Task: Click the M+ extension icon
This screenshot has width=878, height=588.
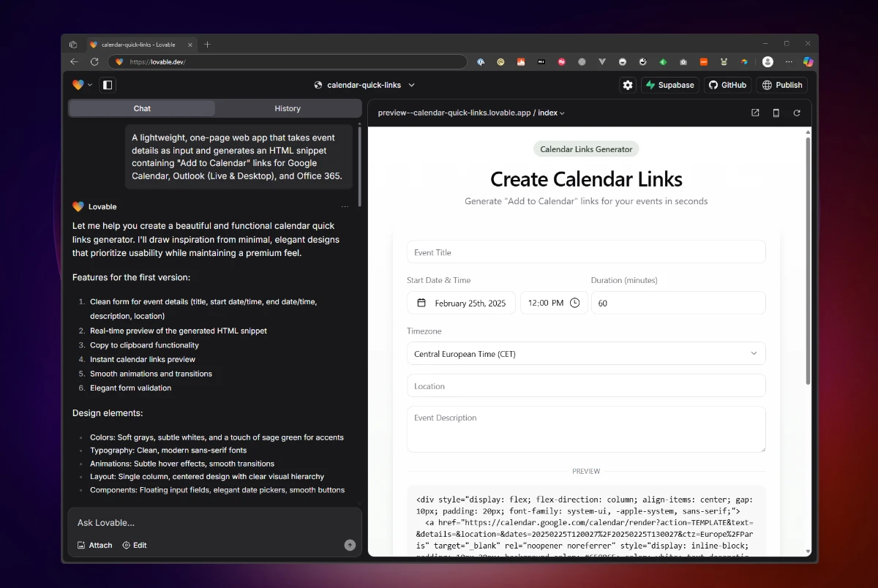Action: click(x=541, y=62)
